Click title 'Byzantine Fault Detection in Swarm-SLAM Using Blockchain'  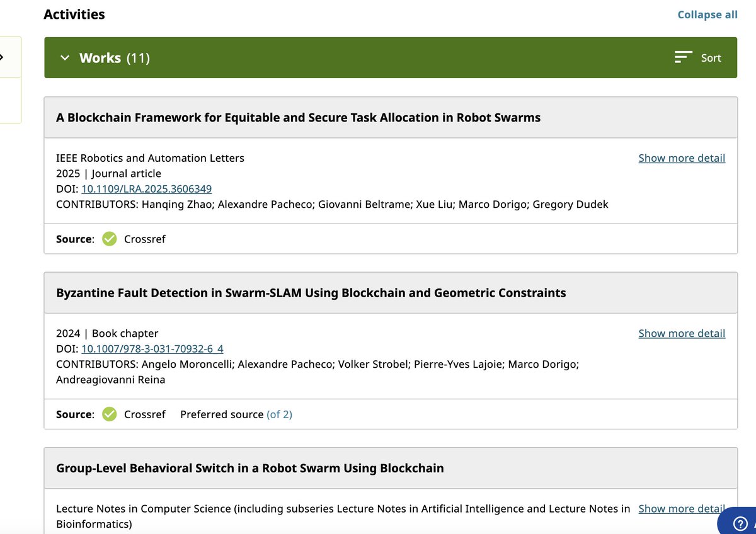[x=311, y=293]
